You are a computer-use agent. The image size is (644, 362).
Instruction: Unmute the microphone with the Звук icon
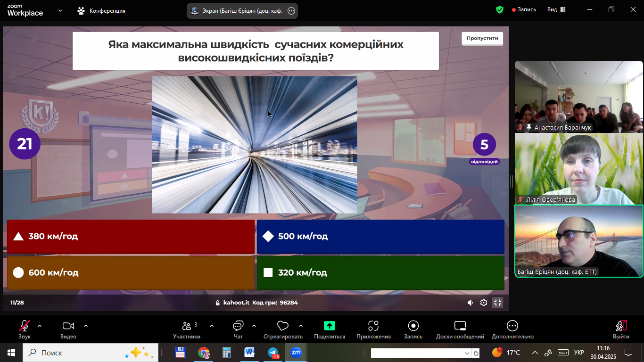click(x=25, y=326)
